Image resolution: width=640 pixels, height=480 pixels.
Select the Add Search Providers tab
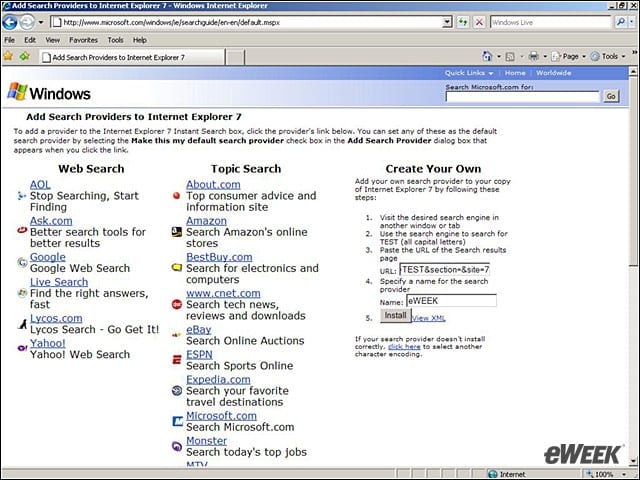point(132,58)
